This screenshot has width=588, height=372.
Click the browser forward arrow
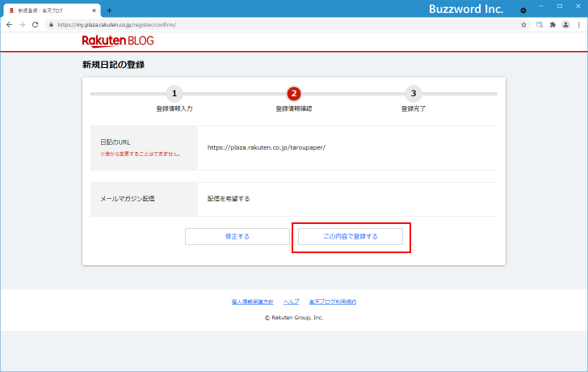(22, 25)
